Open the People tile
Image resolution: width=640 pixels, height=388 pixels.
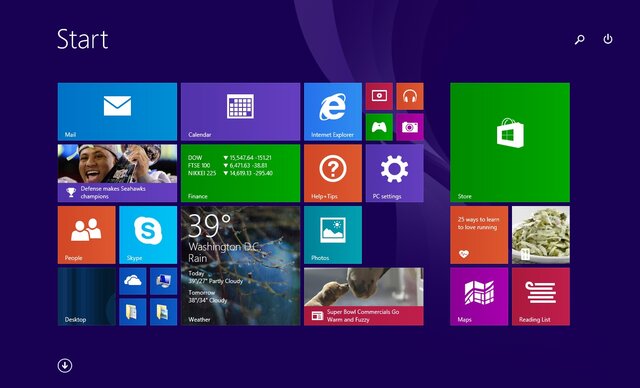point(87,235)
